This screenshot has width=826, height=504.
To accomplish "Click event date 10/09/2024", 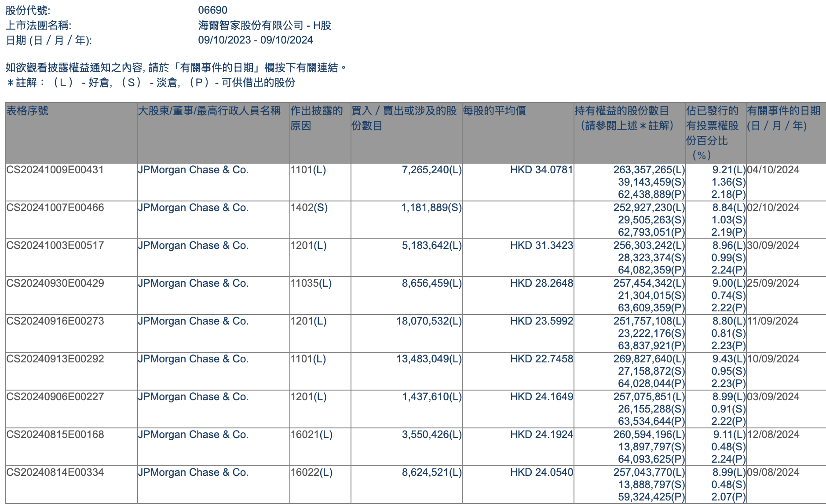I will tap(773, 359).
